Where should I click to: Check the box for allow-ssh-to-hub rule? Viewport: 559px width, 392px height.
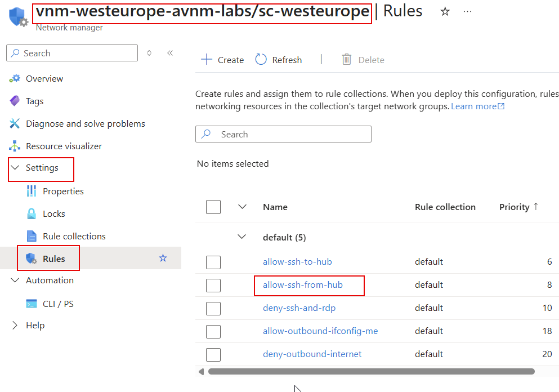tap(213, 262)
